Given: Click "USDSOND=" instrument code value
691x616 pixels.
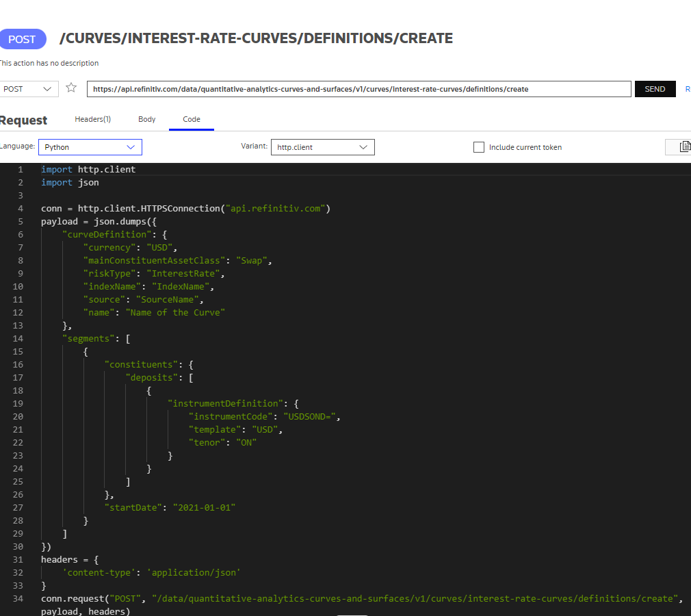Looking at the screenshot, I should [309, 417].
